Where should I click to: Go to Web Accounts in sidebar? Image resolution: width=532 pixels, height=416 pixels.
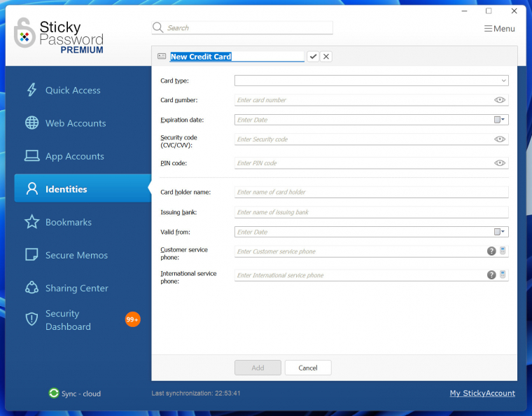pos(76,123)
